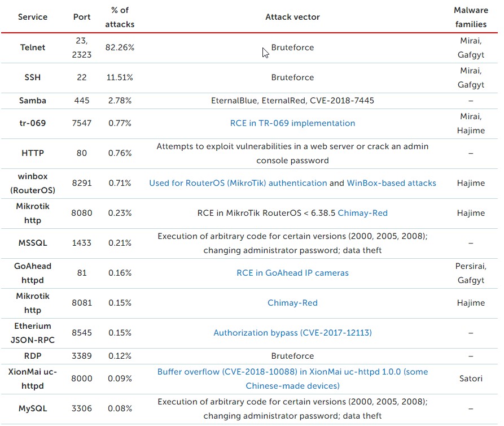
Task: Select the SSH port 22 cell
Action: click(82, 77)
